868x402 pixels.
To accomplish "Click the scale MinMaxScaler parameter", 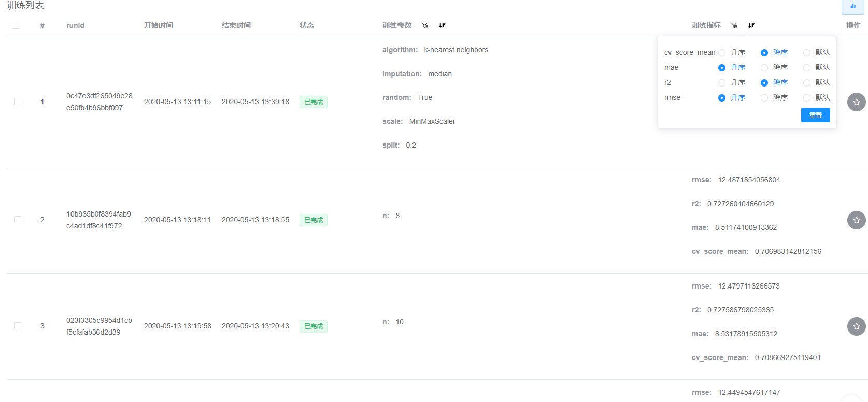I will (419, 122).
